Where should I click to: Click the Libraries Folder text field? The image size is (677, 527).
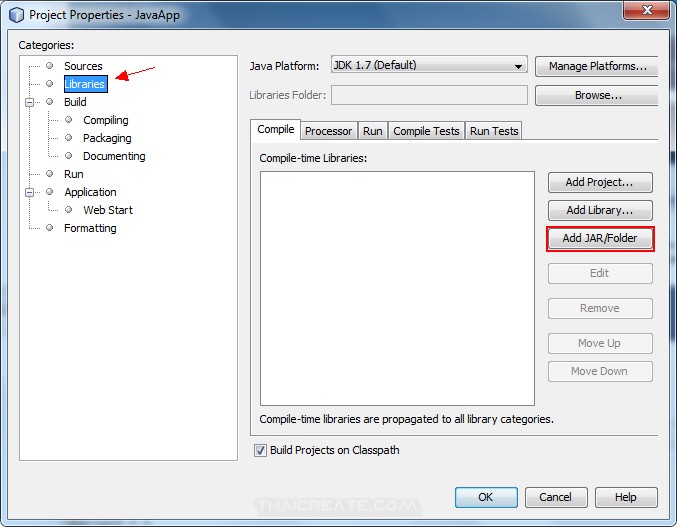429,95
